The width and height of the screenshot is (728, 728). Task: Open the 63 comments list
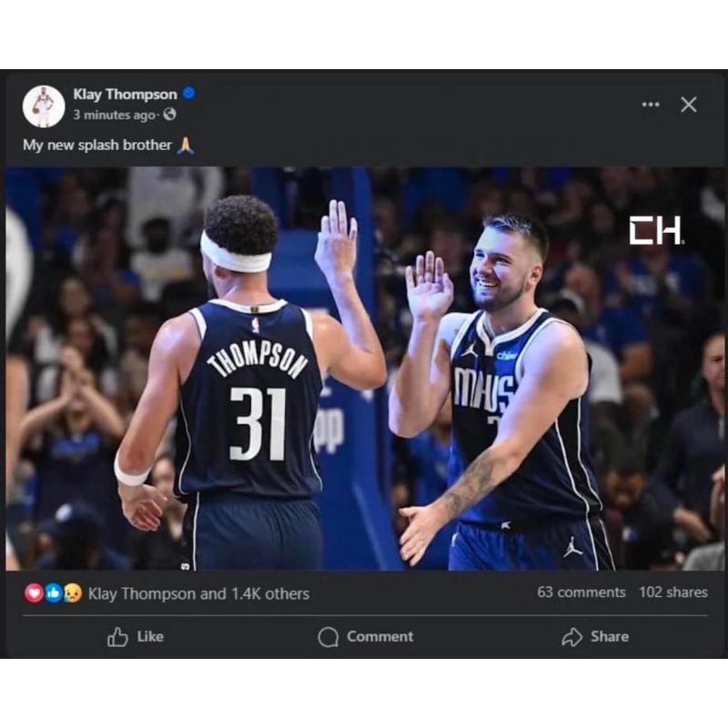pyautogui.click(x=581, y=592)
